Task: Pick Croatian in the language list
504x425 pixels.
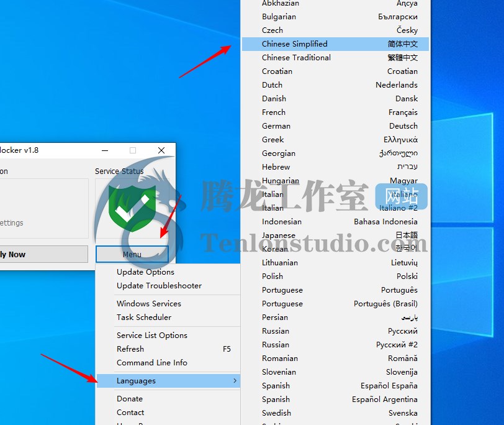Action: (x=335, y=71)
